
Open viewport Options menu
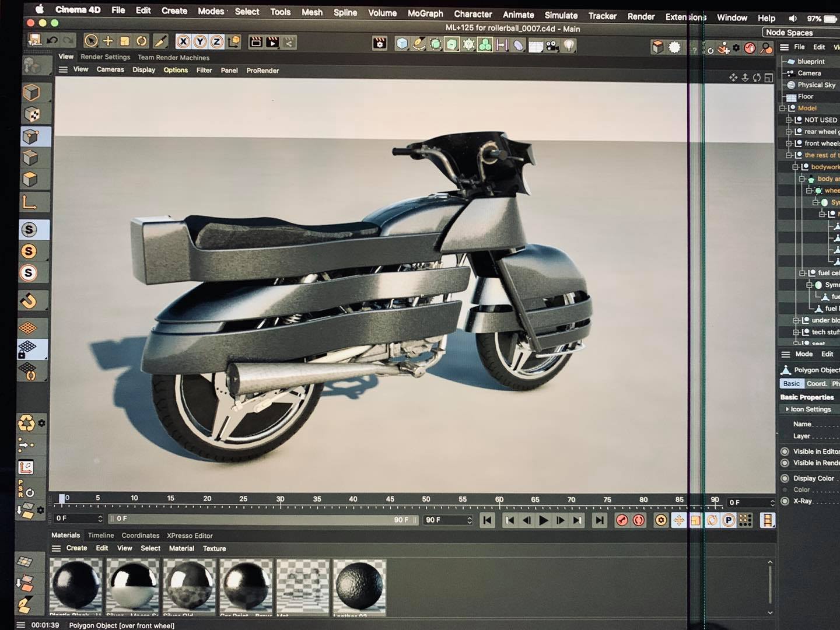[x=176, y=70]
